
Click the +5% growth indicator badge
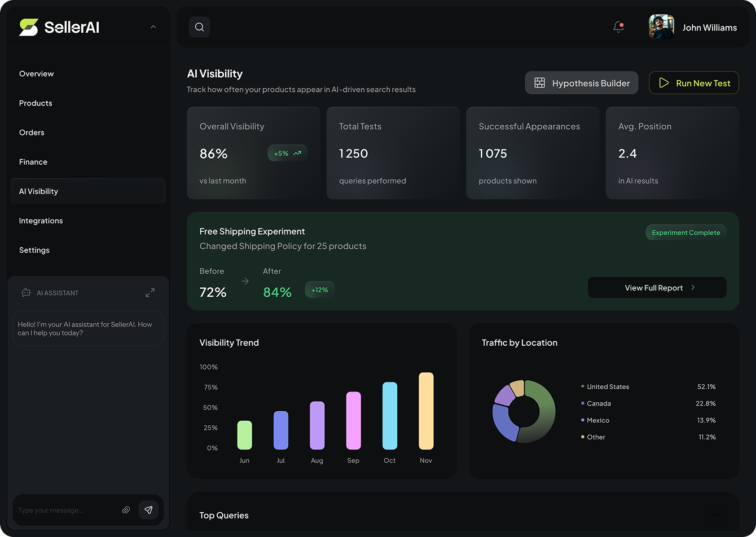point(287,153)
